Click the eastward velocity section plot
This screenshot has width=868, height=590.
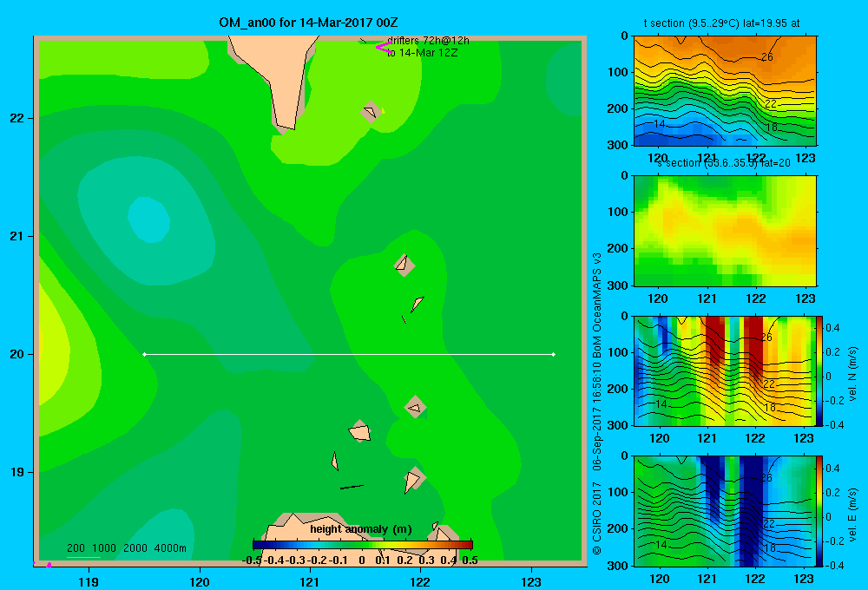725,511
